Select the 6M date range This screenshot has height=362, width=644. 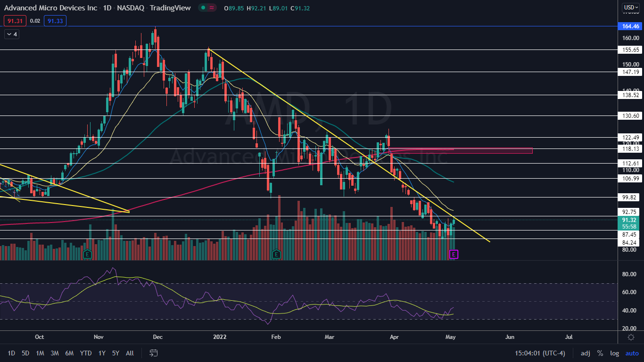pos(69,353)
